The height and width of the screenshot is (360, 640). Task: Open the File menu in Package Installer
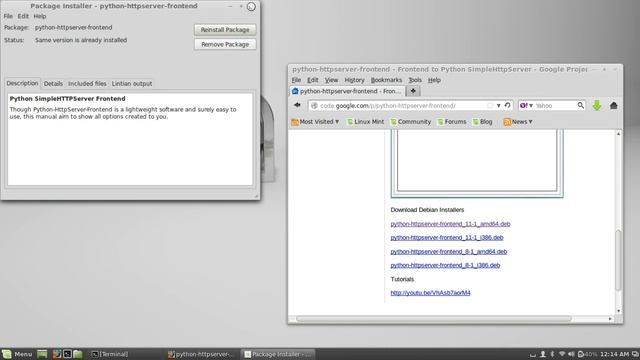pyautogui.click(x=8, y=16)
